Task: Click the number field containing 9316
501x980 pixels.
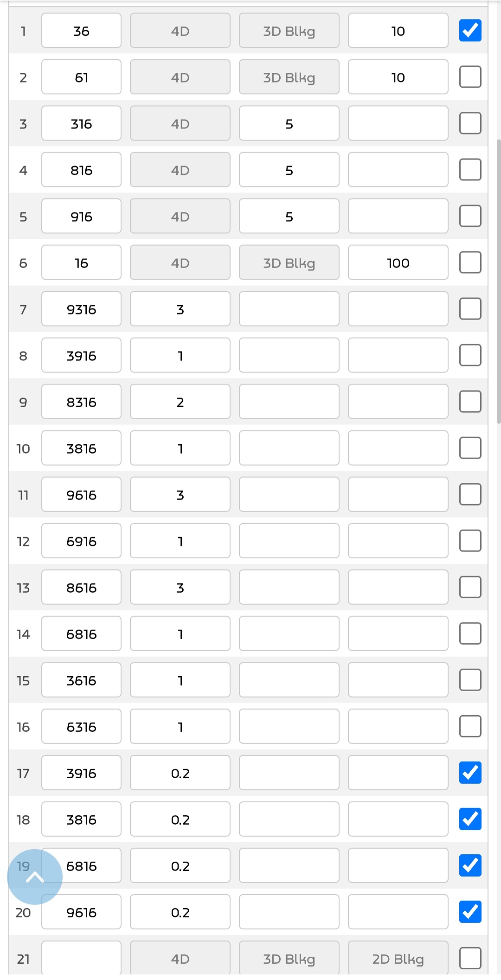Action: click(81, 309)
